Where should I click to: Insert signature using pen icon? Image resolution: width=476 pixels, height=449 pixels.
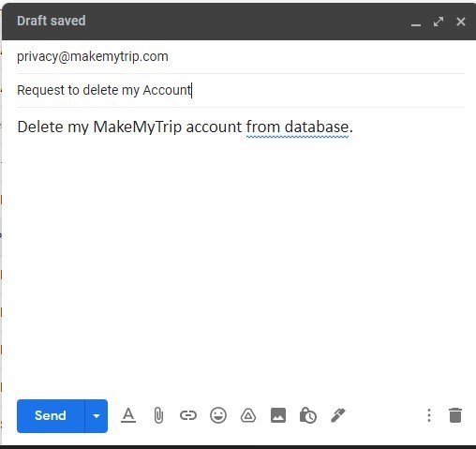click(x=338, y=415)
